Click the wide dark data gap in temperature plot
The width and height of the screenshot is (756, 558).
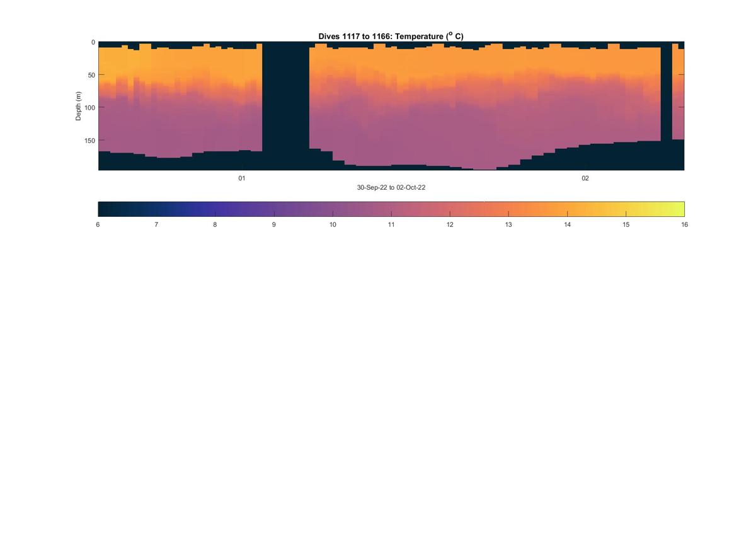pos(285,105)
